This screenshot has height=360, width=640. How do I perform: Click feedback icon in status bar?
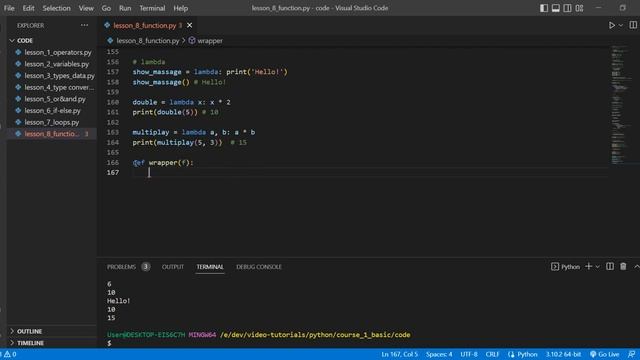(631, 354)
